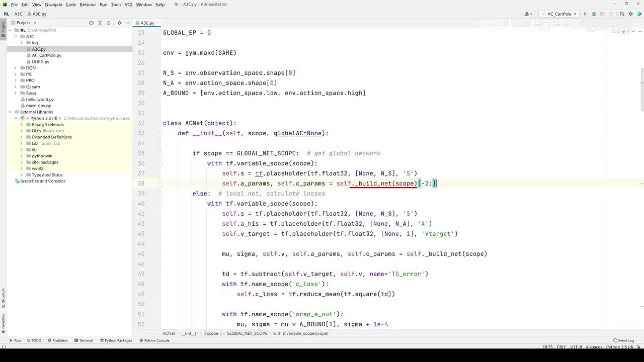644x362 pixels.
Task: Collapse the A3C folder arrow
Action: (x=16, y=37)
